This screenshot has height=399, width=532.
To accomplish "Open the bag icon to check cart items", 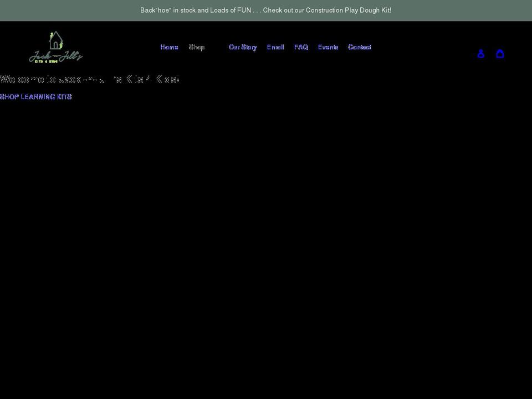I will click(x=500, y=53).
